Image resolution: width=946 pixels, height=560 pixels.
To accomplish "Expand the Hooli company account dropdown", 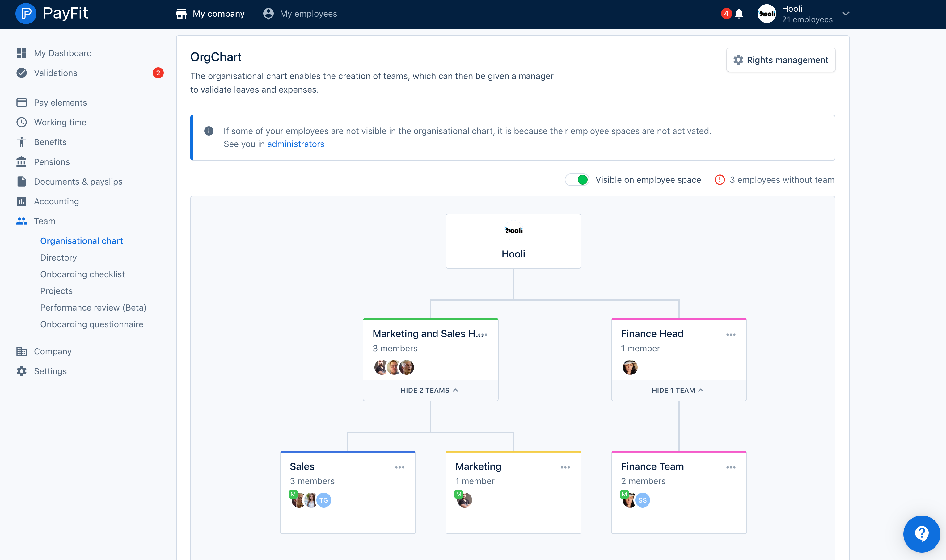I will click(x=846, y=14).
